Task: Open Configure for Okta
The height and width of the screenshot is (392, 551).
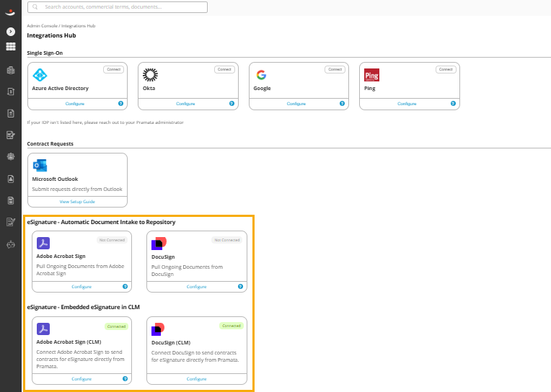Action: pos(185,104)
